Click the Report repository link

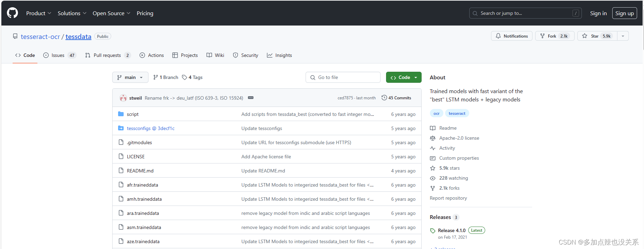(x=448, y=198)
